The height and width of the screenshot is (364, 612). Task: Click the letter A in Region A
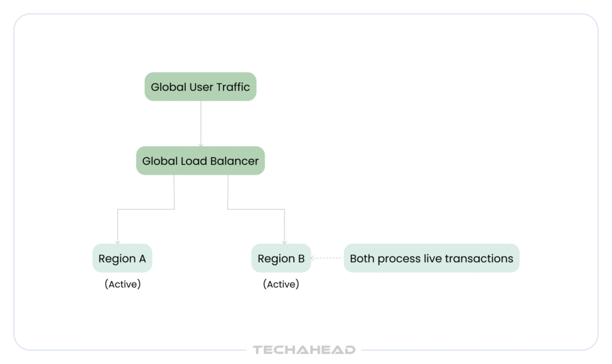(x=142, y=258)
